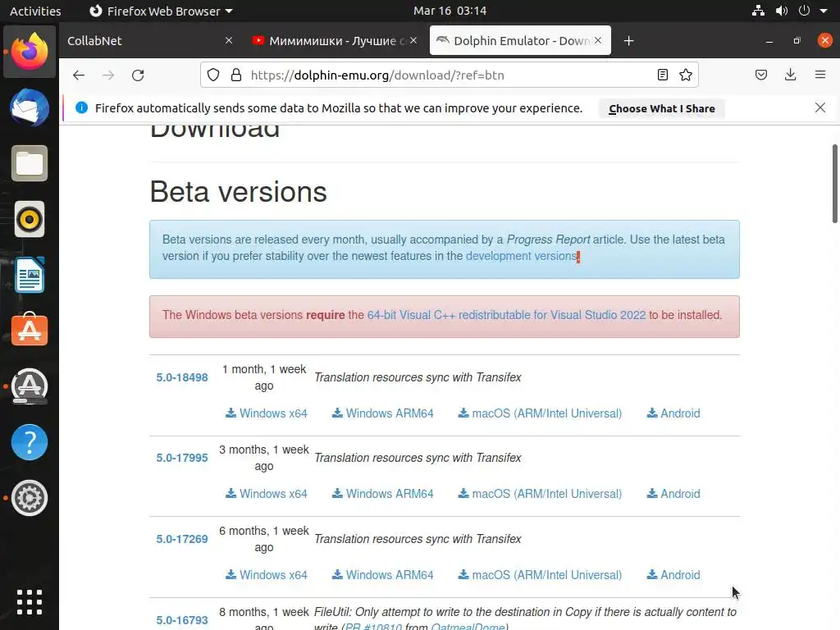The image size is (840, 630).
Task: Go back to previous page
Action: [x=79, y=75]
